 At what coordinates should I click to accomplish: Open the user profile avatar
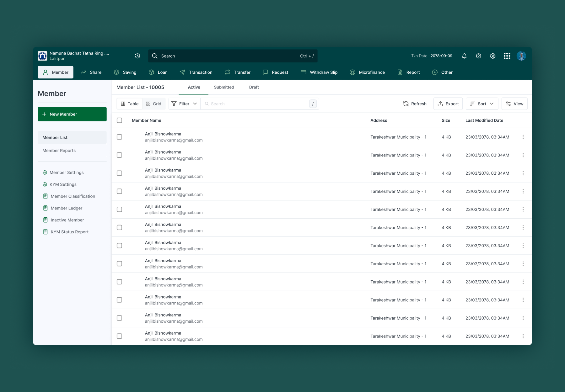click(x=521, y=56)
